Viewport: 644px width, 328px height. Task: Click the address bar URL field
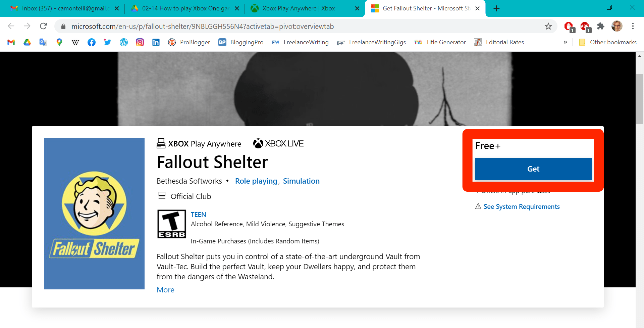tap(302, 26)
